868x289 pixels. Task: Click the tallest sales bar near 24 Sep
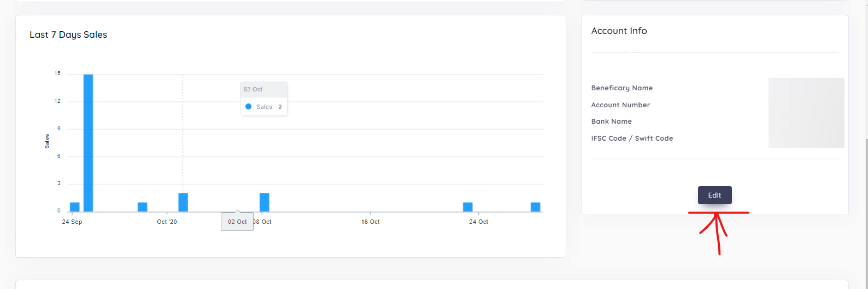coord(88,143)
